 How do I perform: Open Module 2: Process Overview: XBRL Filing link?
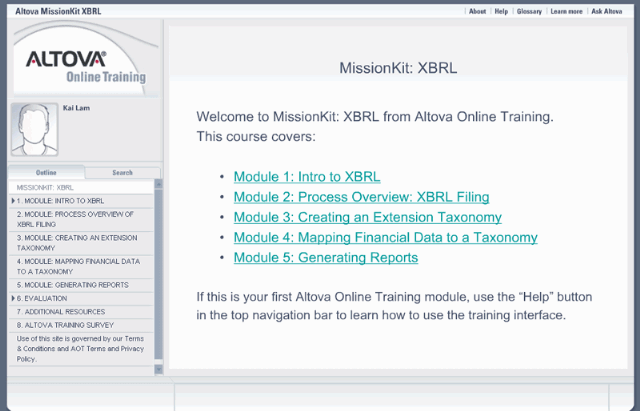coord(361,197)
